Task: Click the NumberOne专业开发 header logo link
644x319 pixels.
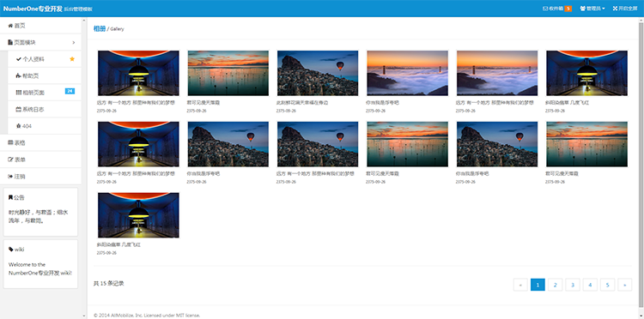Action: click(x=33, y=9)
